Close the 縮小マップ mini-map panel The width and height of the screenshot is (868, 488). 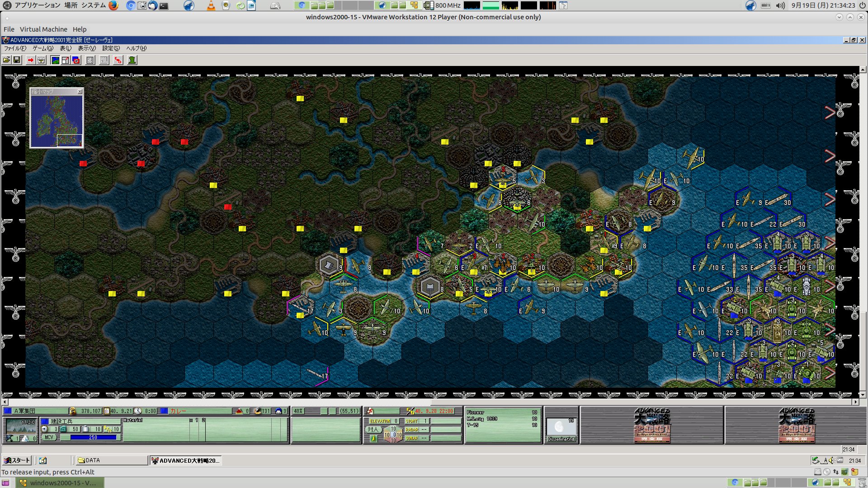[80, 91]
